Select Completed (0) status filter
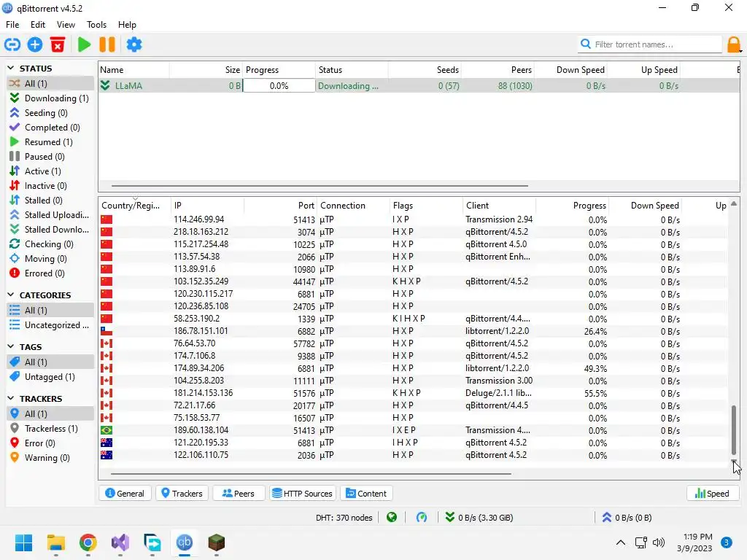 [x=50, y=127]
